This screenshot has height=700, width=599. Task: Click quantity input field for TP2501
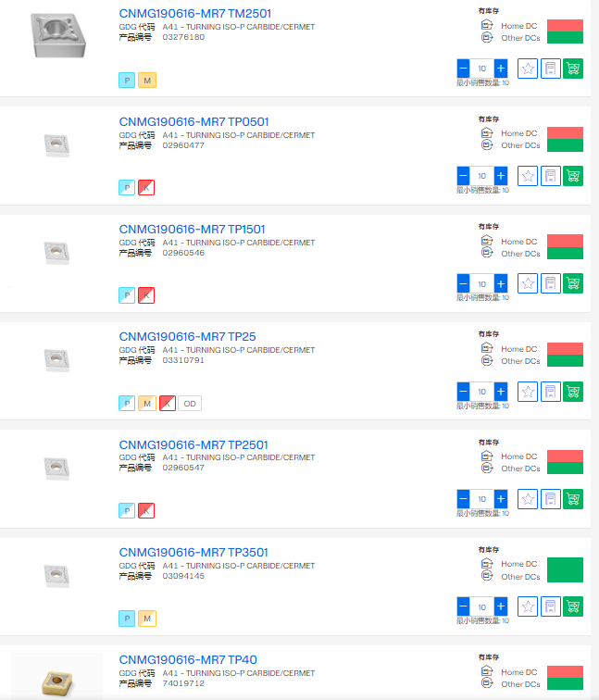coord(482,499)
